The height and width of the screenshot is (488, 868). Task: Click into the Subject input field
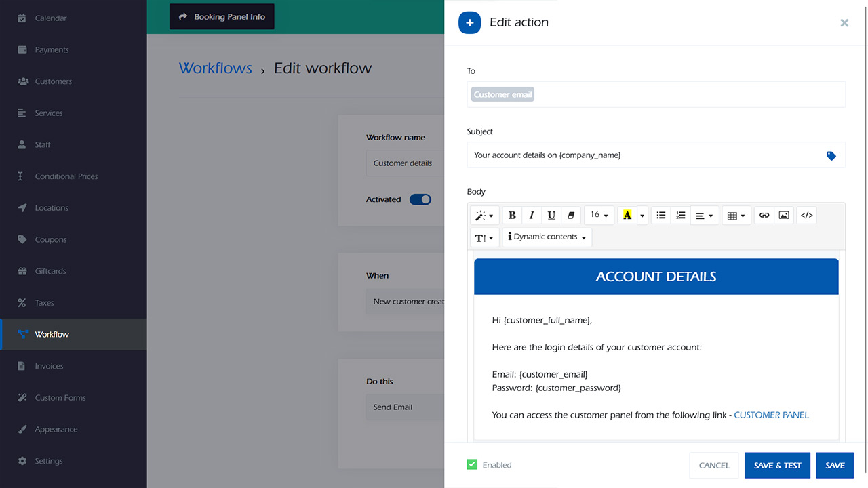pos(656,155)
